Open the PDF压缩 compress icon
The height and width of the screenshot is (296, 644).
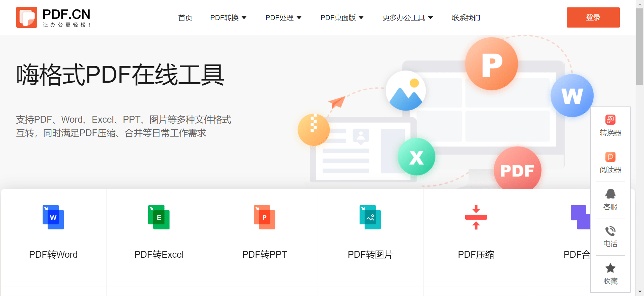click(x=476, y=217)
